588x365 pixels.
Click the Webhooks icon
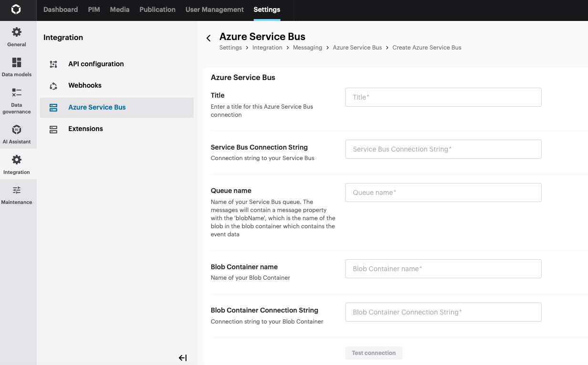click(x=53, y=86)
